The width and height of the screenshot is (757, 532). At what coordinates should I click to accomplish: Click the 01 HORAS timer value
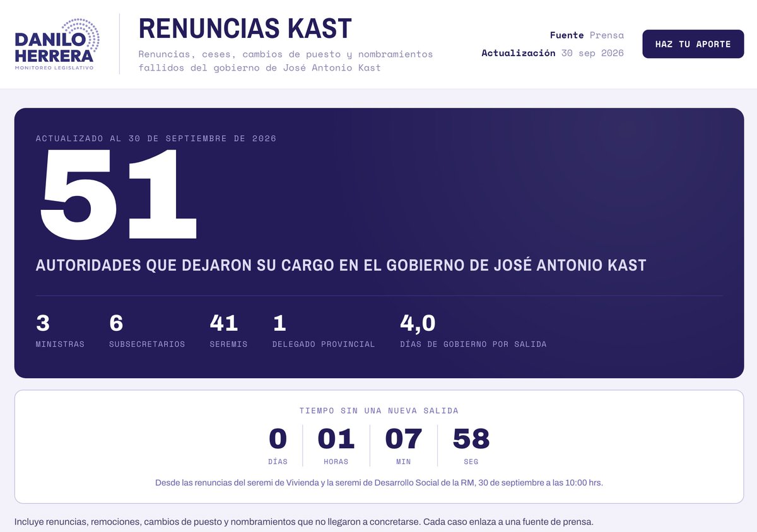click(336, 445)
